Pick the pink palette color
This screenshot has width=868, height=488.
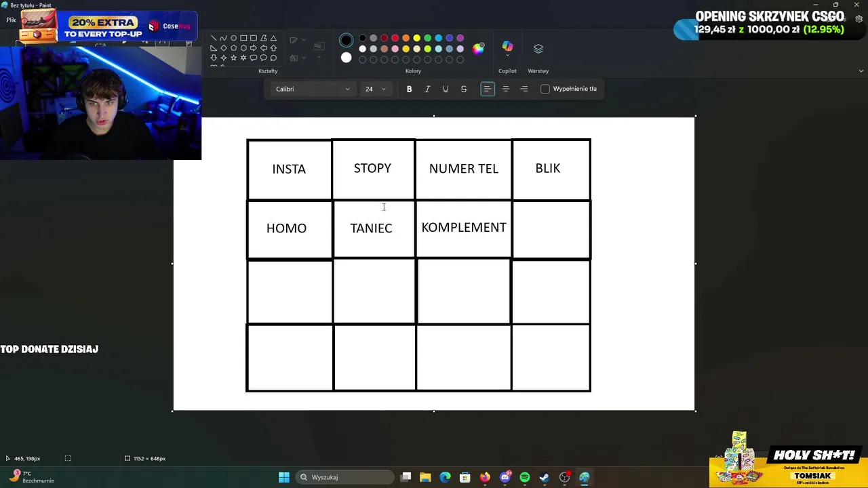coord(395,49)
